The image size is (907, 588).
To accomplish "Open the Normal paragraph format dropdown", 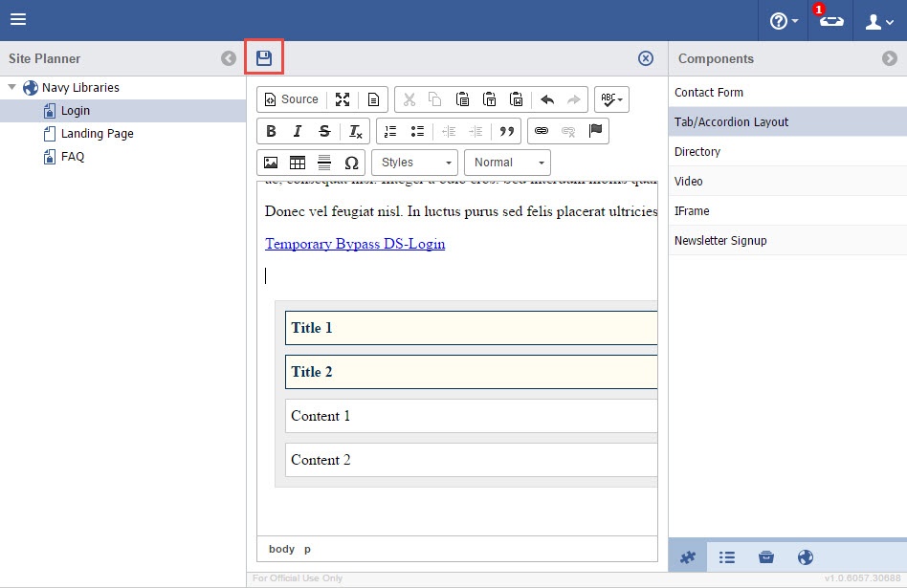I will [512, 163].
